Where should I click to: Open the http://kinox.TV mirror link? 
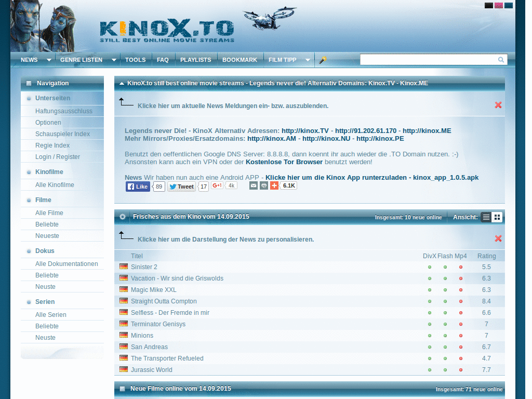(305, 130)
